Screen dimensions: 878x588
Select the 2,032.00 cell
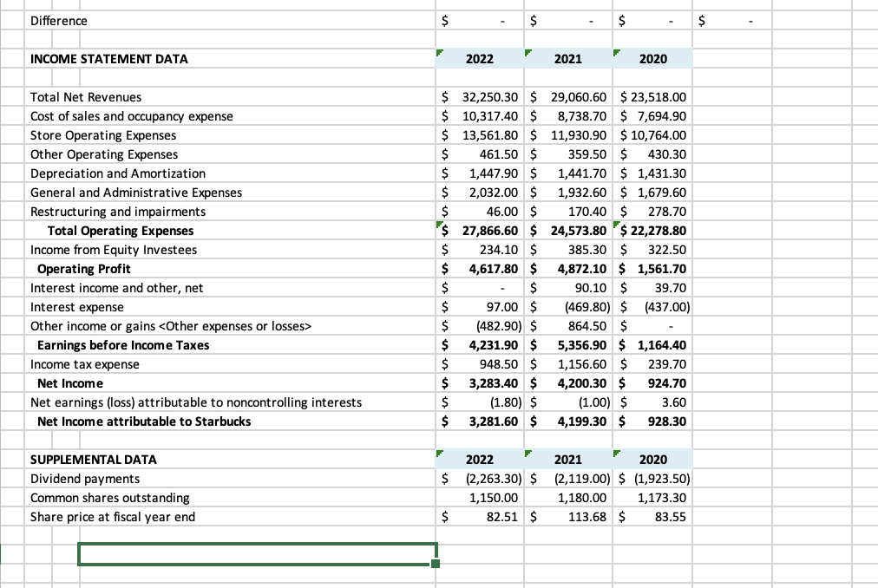tap(480, 192)
